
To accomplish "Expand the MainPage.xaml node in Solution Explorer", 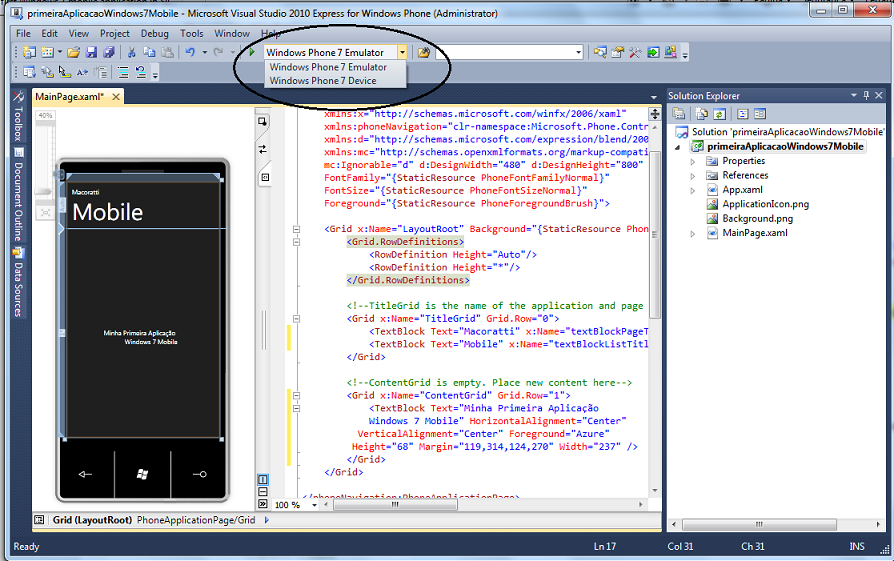I will 693,234.
